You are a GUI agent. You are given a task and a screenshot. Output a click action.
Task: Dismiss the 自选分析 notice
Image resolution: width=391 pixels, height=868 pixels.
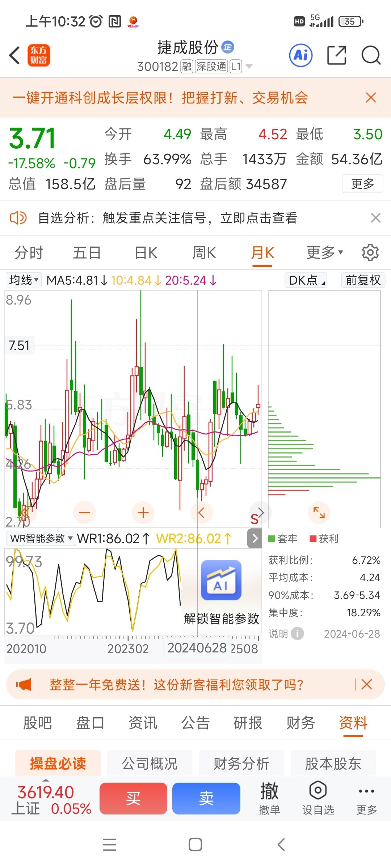[x=376, y=218]
